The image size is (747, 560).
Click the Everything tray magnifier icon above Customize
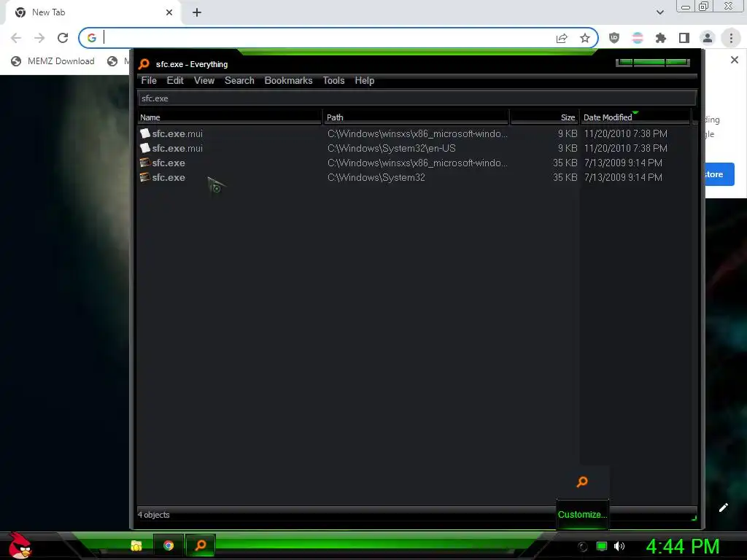(x=582, y=482)
